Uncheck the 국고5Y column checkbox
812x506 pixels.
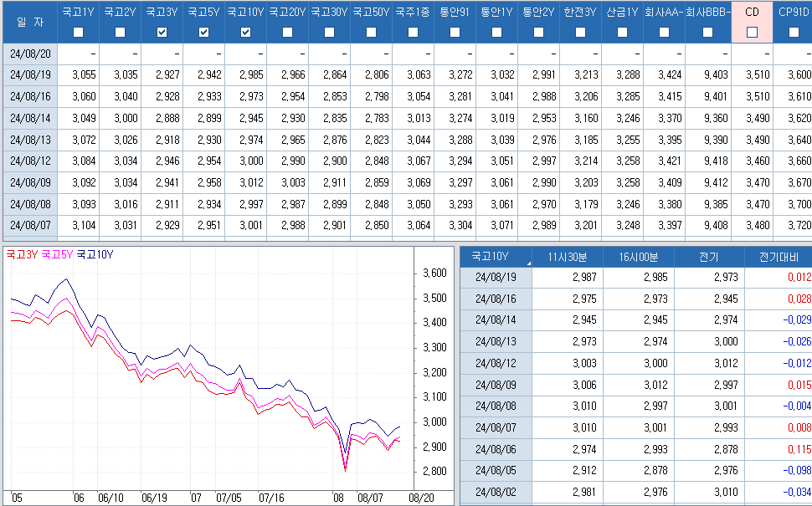(x=204, y=32)
